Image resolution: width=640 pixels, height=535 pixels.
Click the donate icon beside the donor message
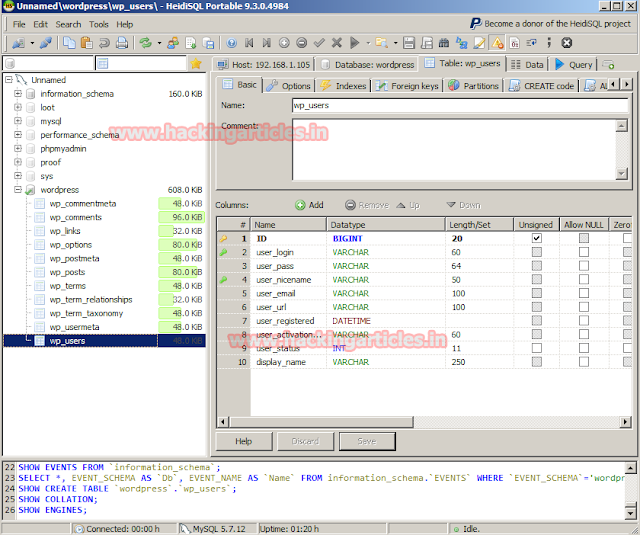(x=475, y=23)
